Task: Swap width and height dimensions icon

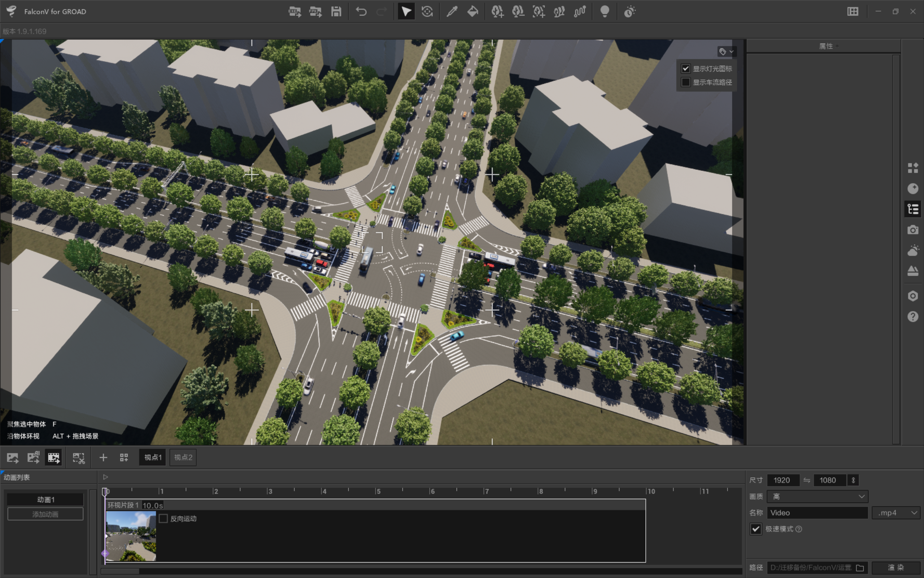Action: [807, 480]
